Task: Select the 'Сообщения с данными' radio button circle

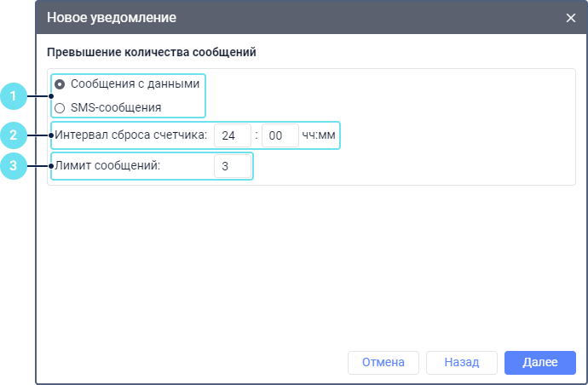Action: tap(60, 84)
